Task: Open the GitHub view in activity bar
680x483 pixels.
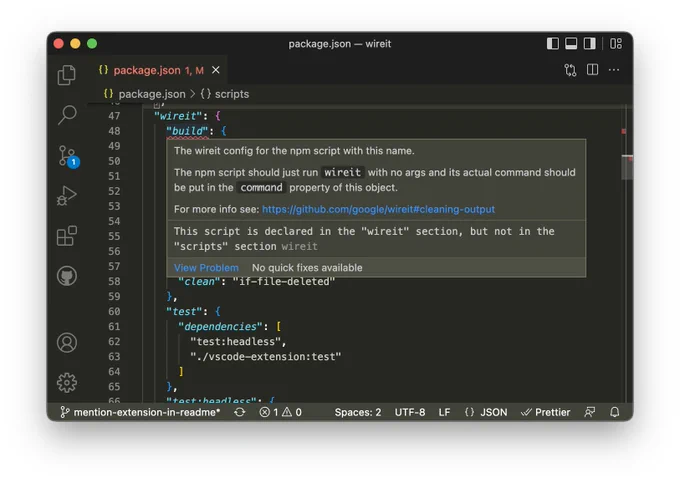Action: 67,276
